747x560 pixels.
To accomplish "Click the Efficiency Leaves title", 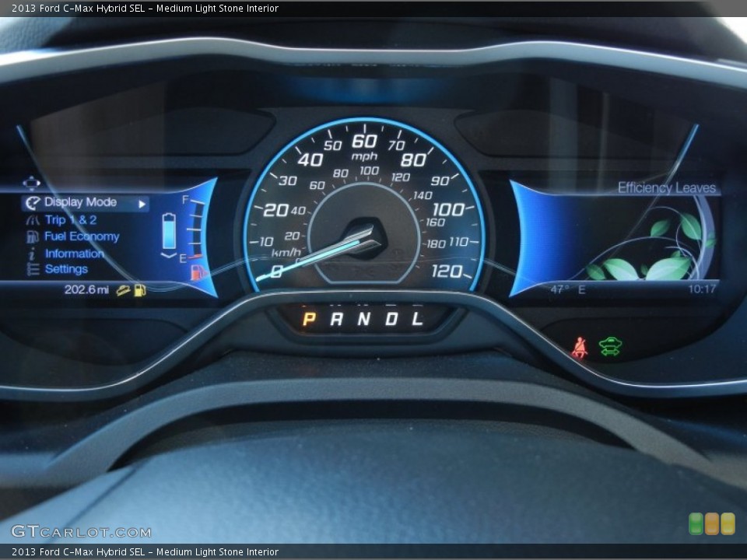I will tap(667, 187).
